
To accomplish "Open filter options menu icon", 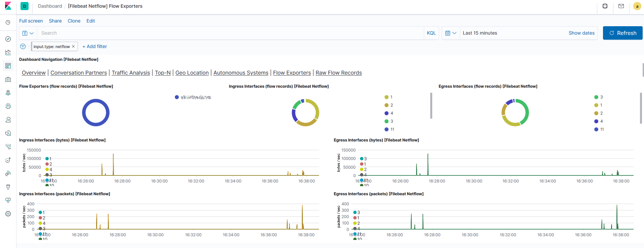I will pyautogui.click(x=23, y=46).
